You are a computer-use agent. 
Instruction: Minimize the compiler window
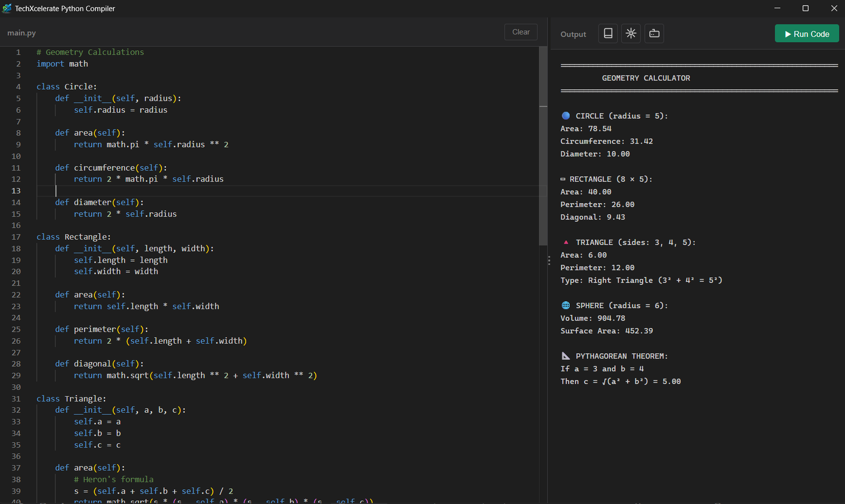pyautogui.click(x=777, y=8)
